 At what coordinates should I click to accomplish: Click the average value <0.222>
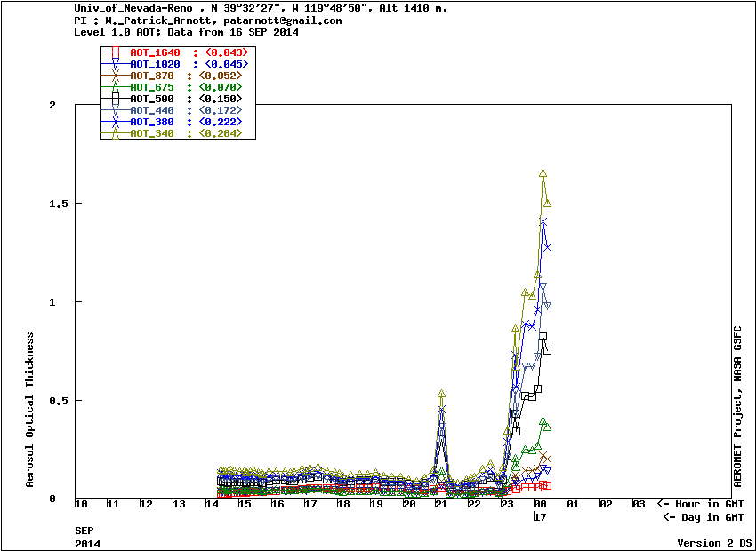(x=221, y=122)
